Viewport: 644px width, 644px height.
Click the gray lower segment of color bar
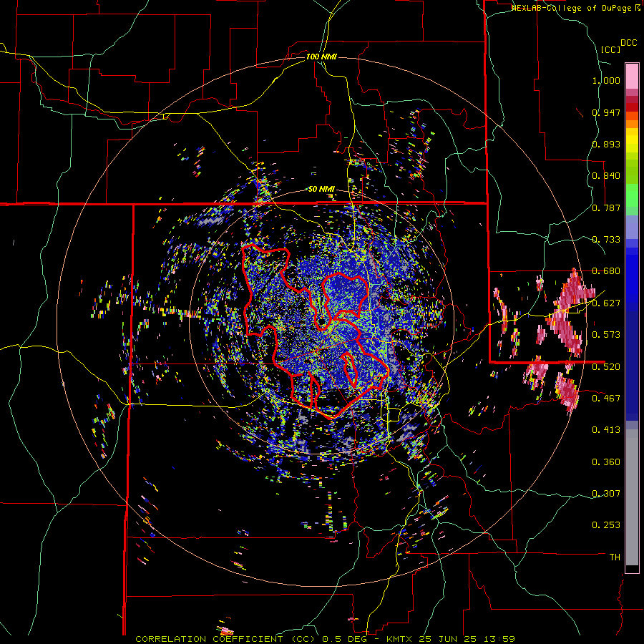click(632, 497)
